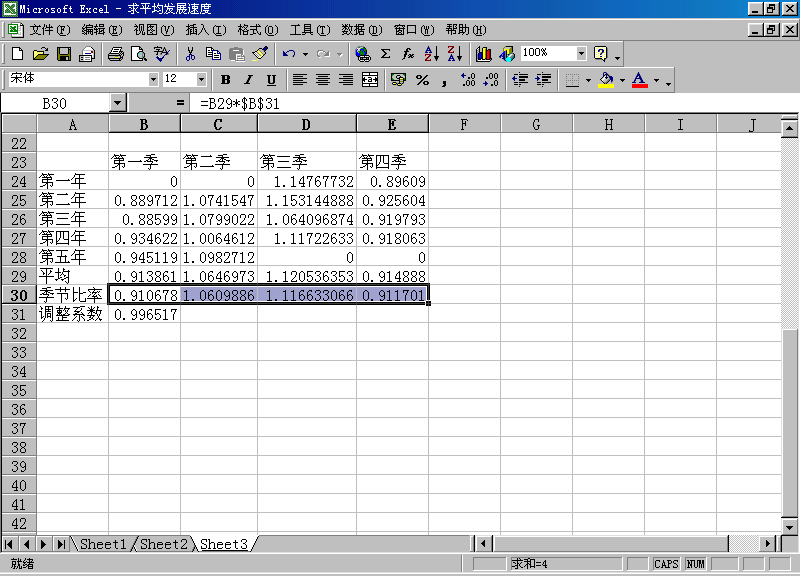Click the Increase Decimal icon
Screen dimensions: 800x576
pos(467,80)
